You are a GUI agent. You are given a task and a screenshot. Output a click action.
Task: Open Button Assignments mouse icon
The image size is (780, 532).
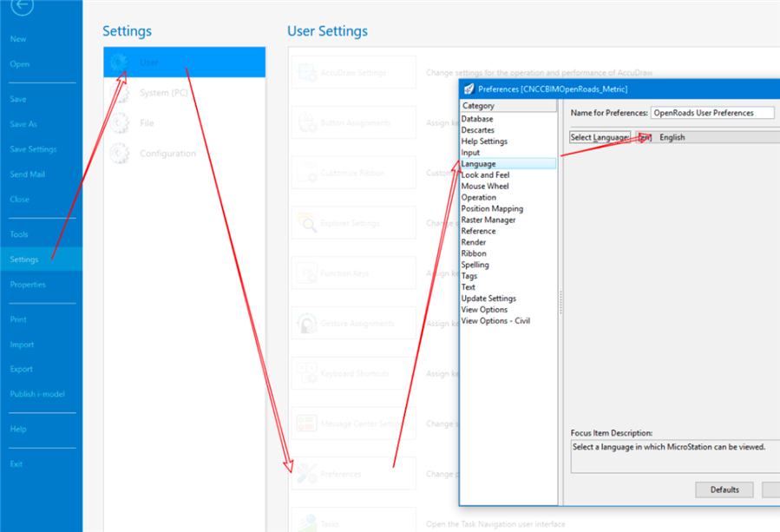[307, 122]
